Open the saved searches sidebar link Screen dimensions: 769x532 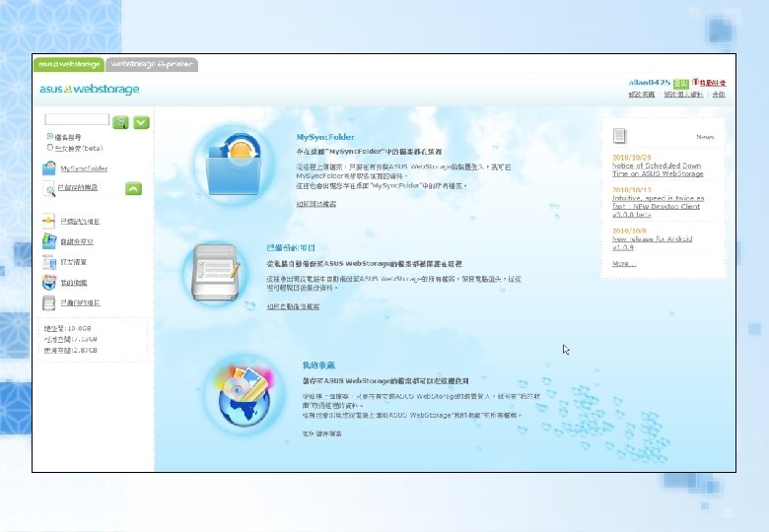point(78,187)
